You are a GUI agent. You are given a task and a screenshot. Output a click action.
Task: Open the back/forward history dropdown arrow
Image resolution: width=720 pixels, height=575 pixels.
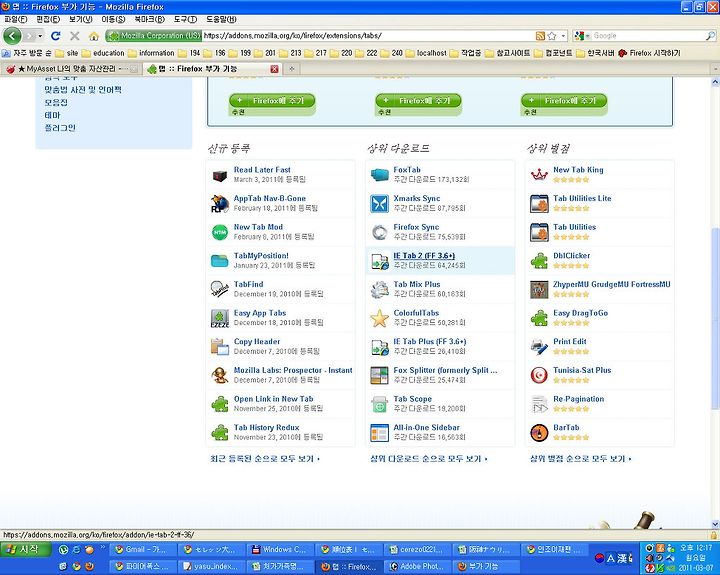(40, 36)
